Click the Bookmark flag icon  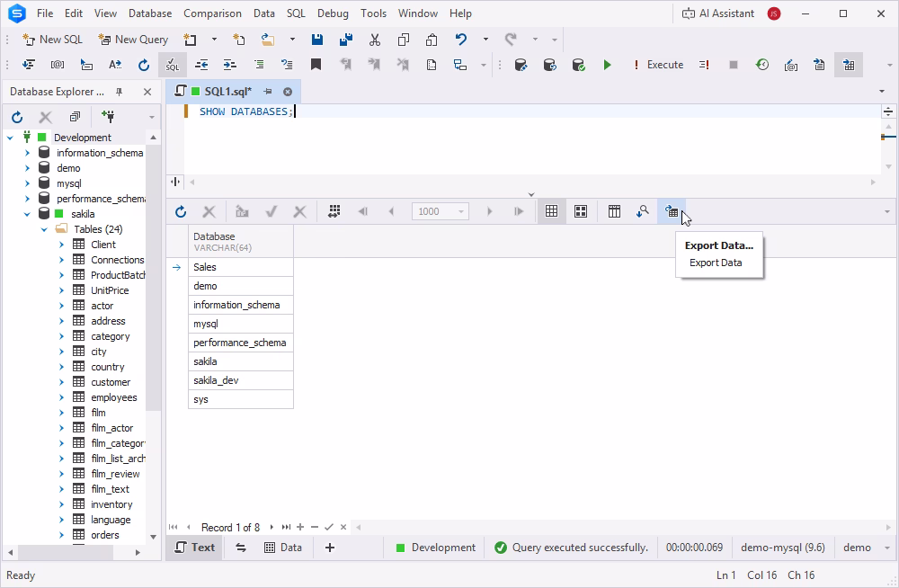316,65
